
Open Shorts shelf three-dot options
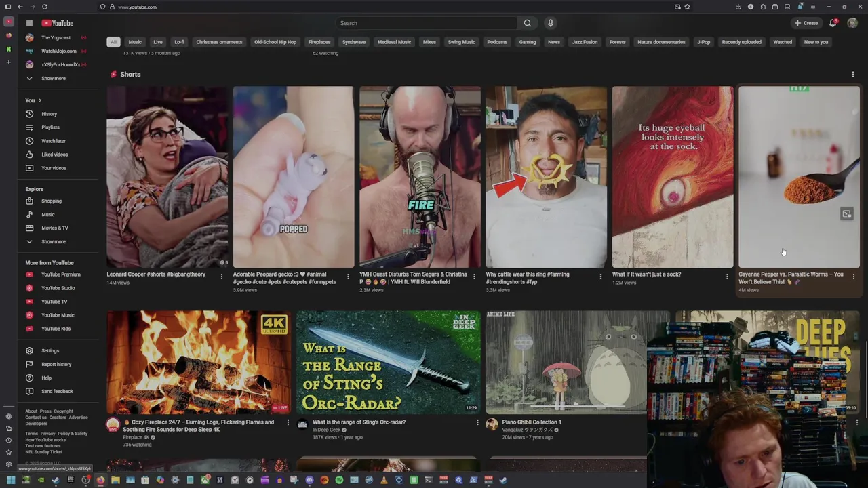coord(853,75)
